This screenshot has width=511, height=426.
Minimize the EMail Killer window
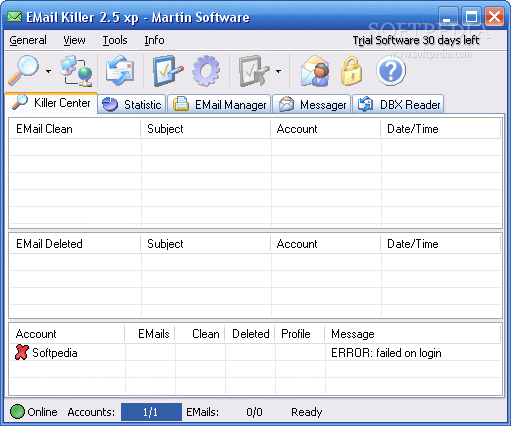tap(448, 17)
